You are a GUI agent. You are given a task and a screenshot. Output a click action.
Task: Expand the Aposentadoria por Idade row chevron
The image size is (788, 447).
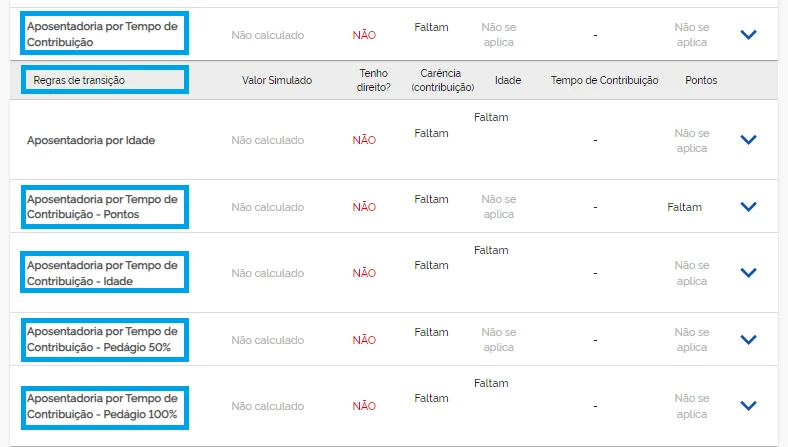[x=748, y=140]
